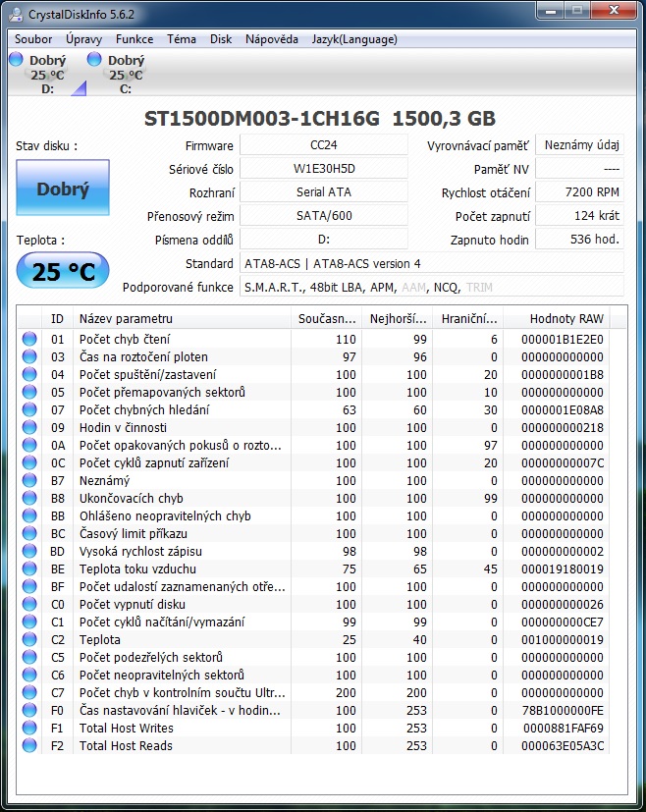This screenshot has height=812, width=646.
Task: Click status orb for Čas na roztočení ploten
Action: [x=29, y=356]
